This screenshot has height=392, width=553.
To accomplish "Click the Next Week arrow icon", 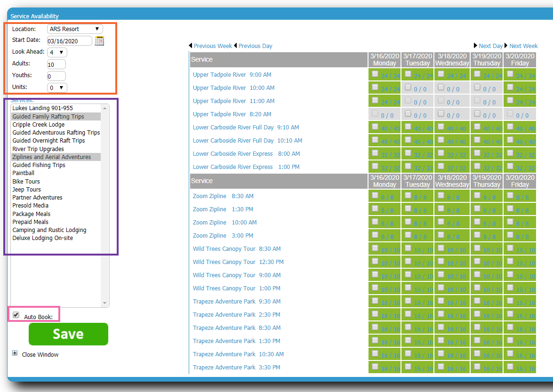I will pyautogui.click(x=506, y=46).
